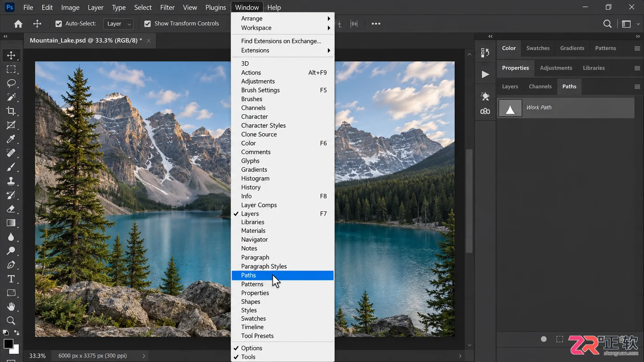The image size is (644, 362).
Task: Close the Mountain_Lake.psd document tab
Action: point(148,41)
